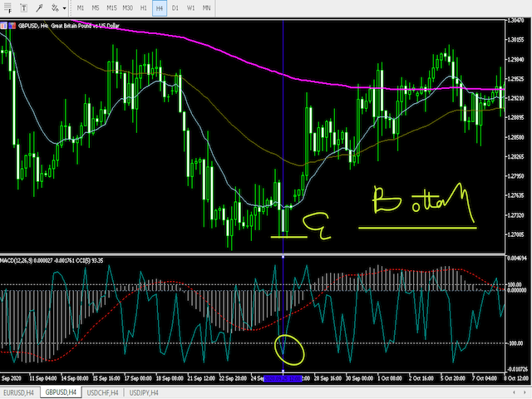532x399 pixels.
Task: Open the USDCHF,H4 chart tab
Action: (x=102, y=393)
